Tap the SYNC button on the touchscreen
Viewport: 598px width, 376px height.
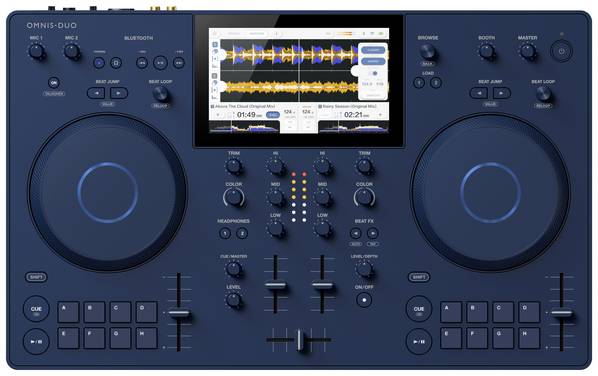(x=272, y=115)
